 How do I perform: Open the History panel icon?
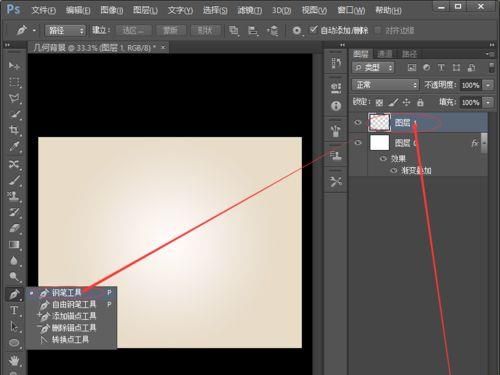click(336, 63)
